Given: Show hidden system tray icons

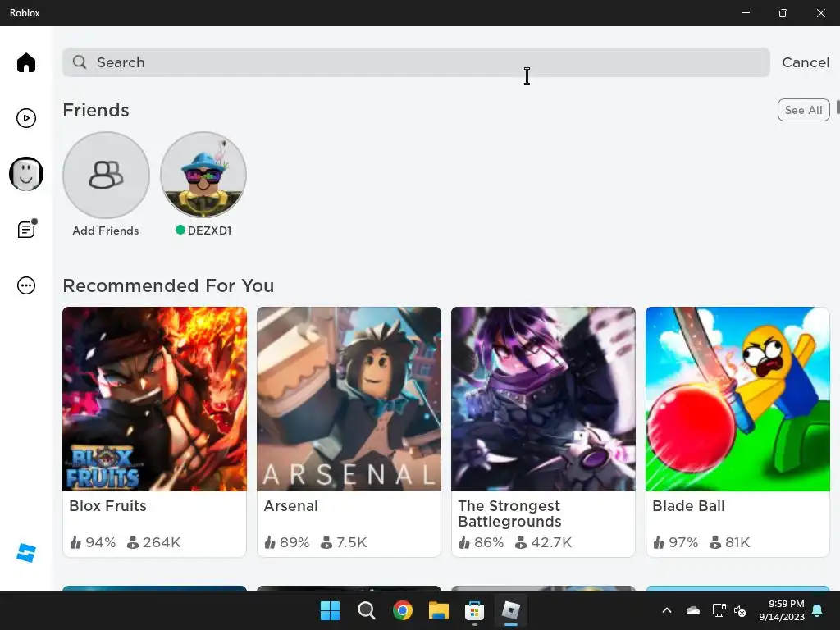Looking at the screenshot, I should (667, 610).
